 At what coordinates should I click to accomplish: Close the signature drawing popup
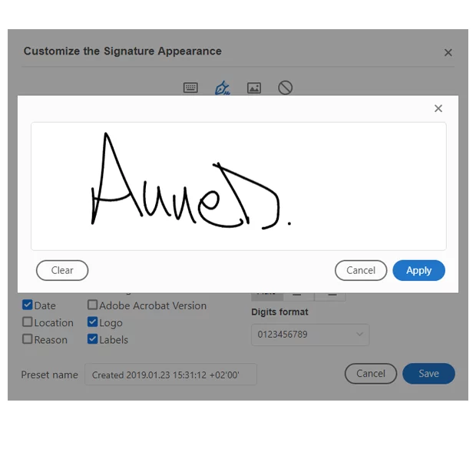coord(438,108)
